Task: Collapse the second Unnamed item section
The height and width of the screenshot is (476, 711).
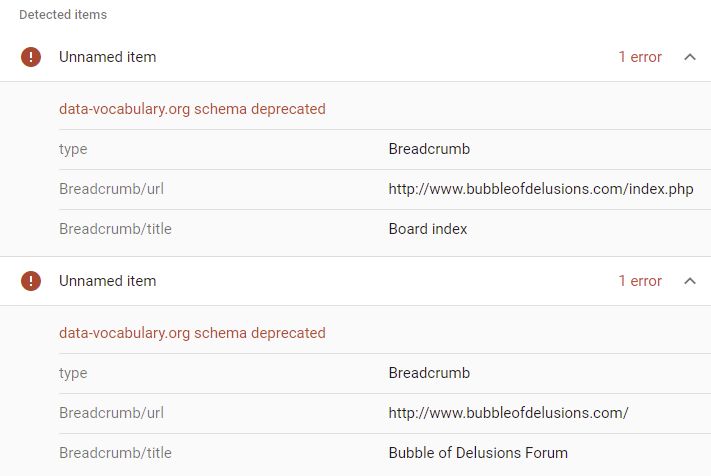Action: 689,281
